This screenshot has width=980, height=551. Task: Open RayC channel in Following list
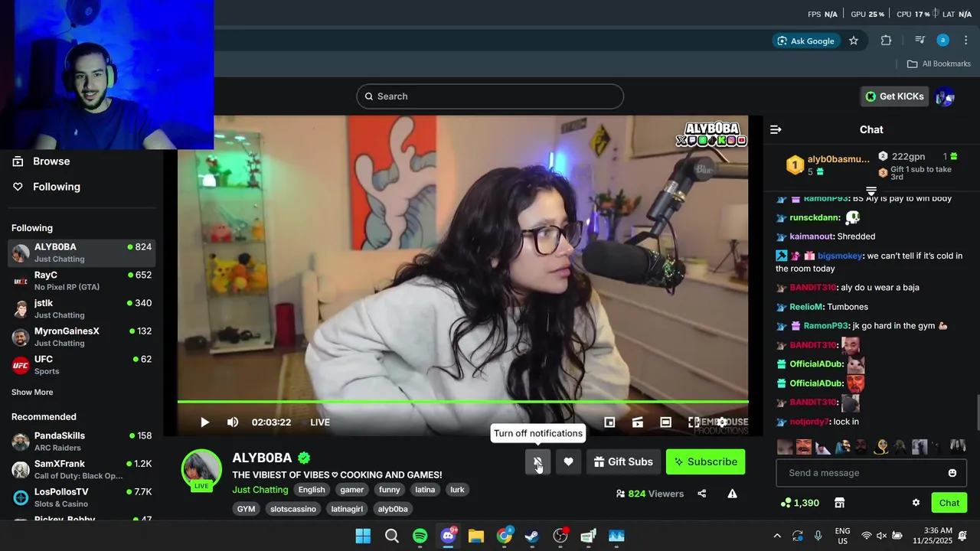81,281
